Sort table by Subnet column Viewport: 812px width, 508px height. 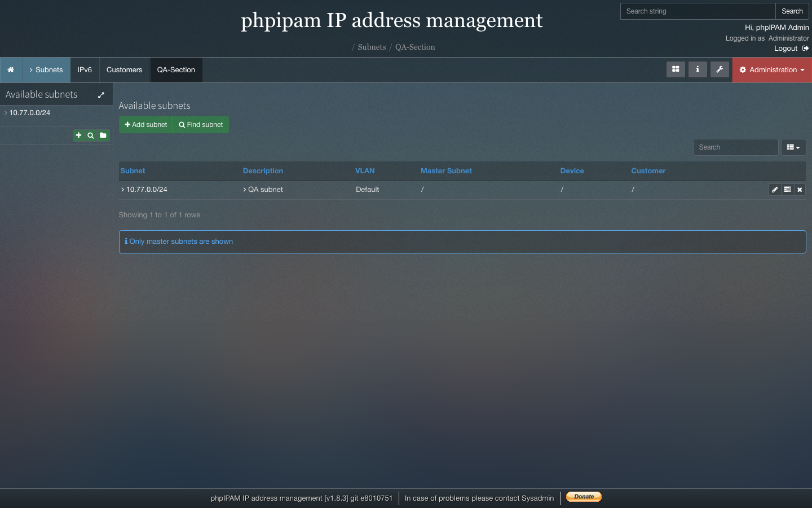pos(133,171)
